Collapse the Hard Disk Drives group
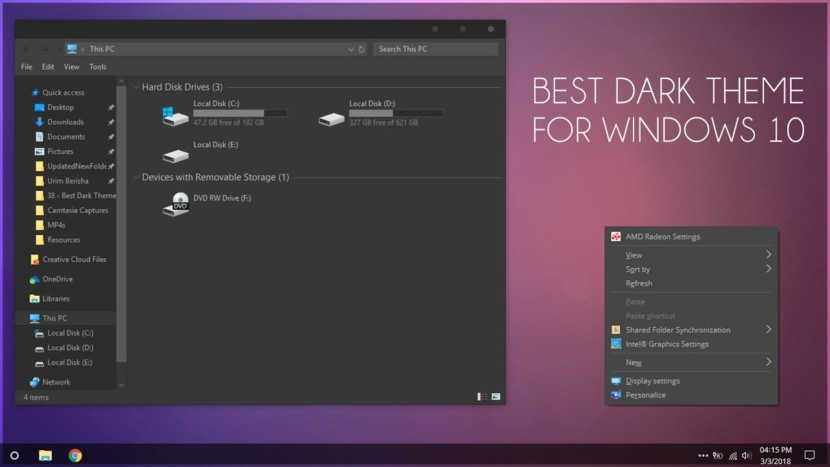This screenshot has height=467, width=830. pyautogui.click(x=136, y=87)
